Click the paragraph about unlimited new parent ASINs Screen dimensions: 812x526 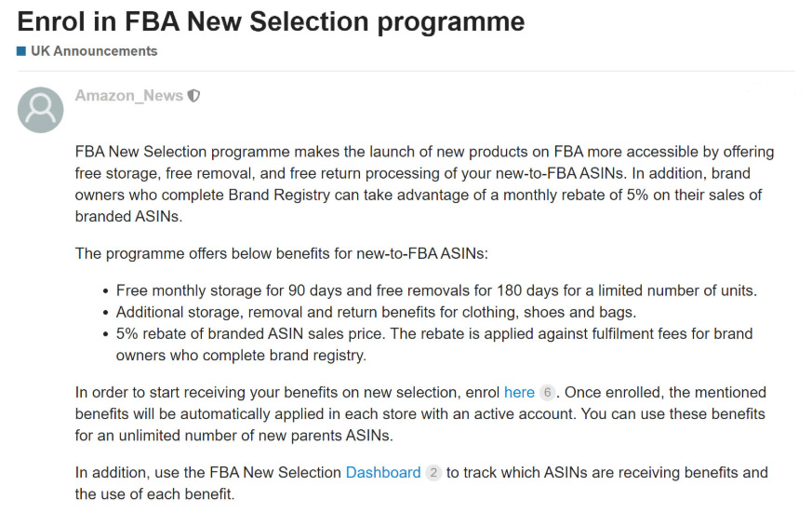(420, 413)
